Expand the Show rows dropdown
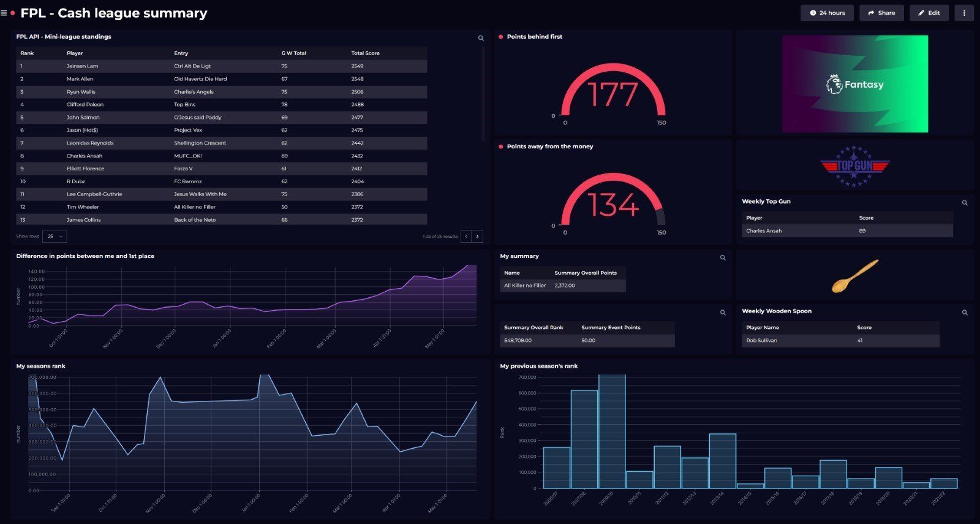 55,236
